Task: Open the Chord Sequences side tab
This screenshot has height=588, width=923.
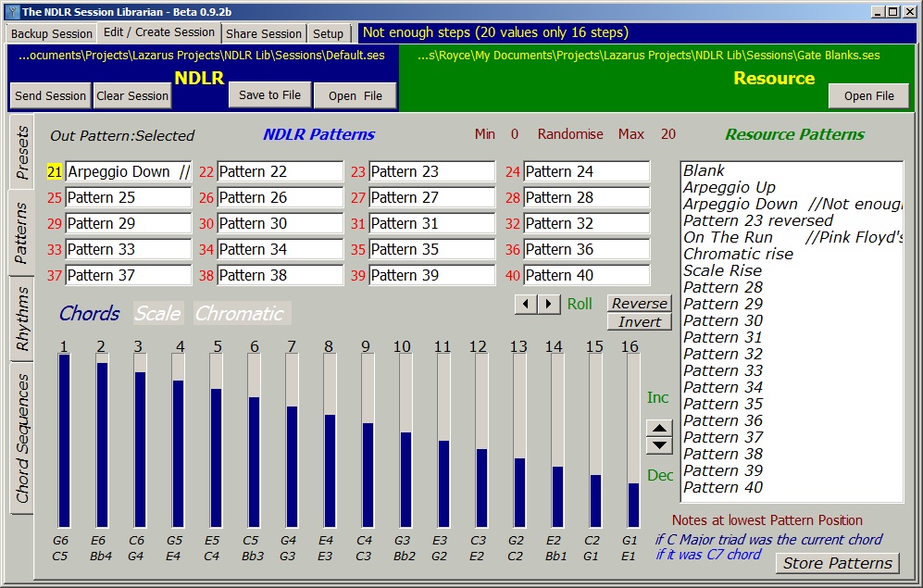Action: pos(22,438)
